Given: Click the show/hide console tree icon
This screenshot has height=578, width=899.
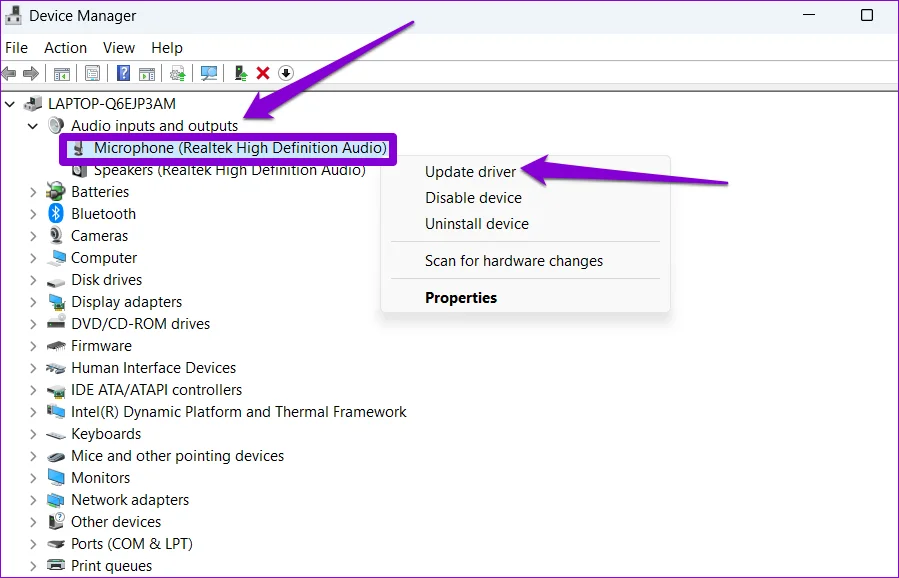Looking at the screenshot, I should click(x=62, y=73).
